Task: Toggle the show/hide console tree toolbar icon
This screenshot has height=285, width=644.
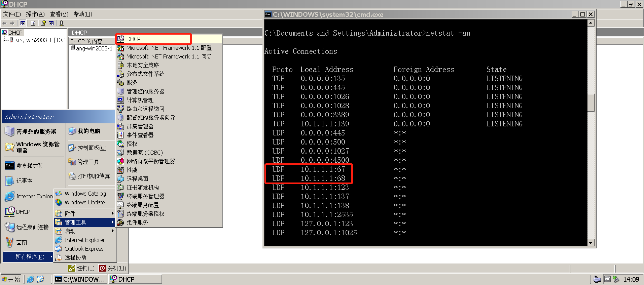Action: pyautogui.click(x=23, y=23)
